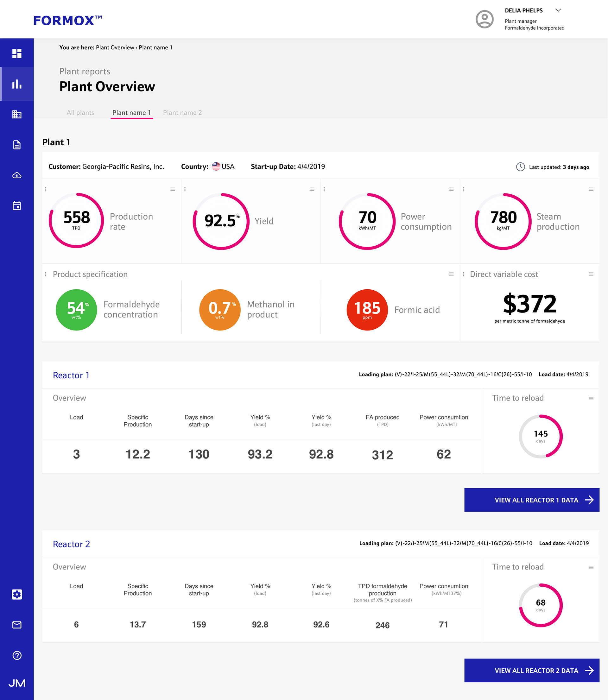Click the green Formaldehyde concentration 54% circle

tap(76, 310)
